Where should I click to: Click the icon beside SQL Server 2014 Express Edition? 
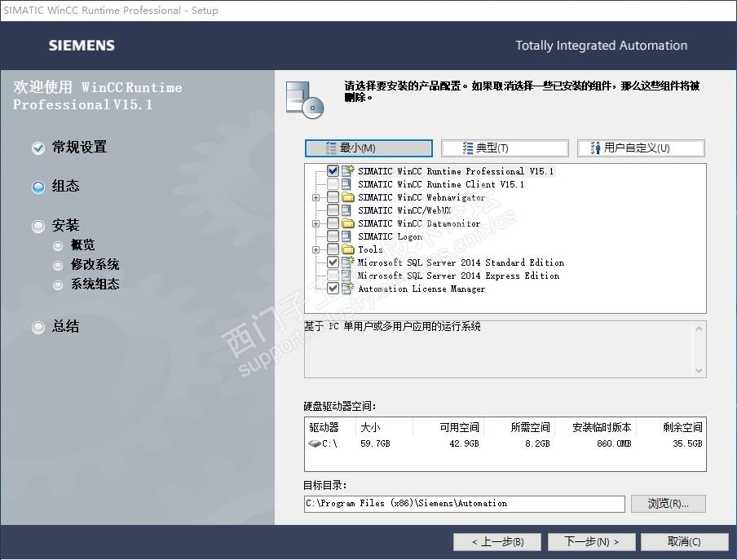346,276
